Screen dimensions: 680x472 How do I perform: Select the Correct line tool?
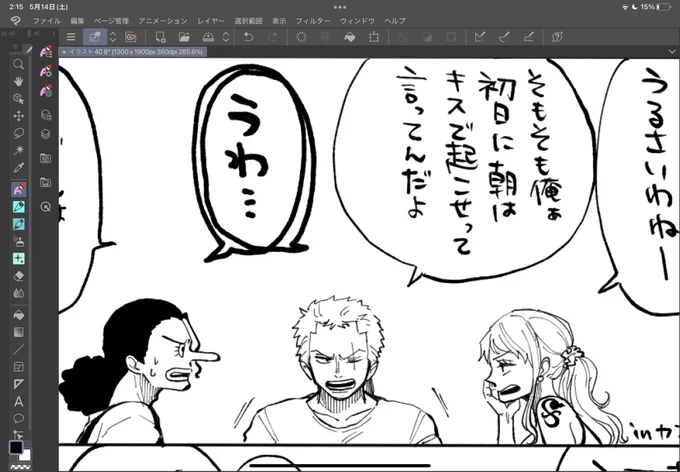coord(19,434)
